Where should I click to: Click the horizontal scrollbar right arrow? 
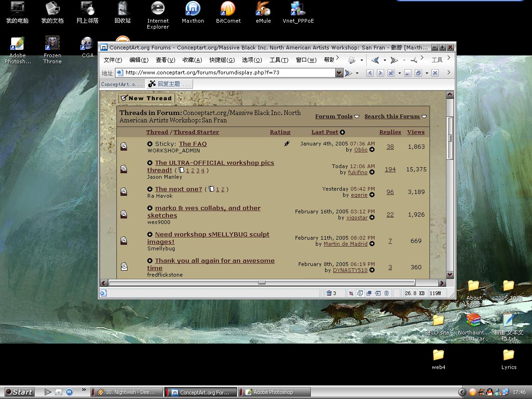pos(441,283)
